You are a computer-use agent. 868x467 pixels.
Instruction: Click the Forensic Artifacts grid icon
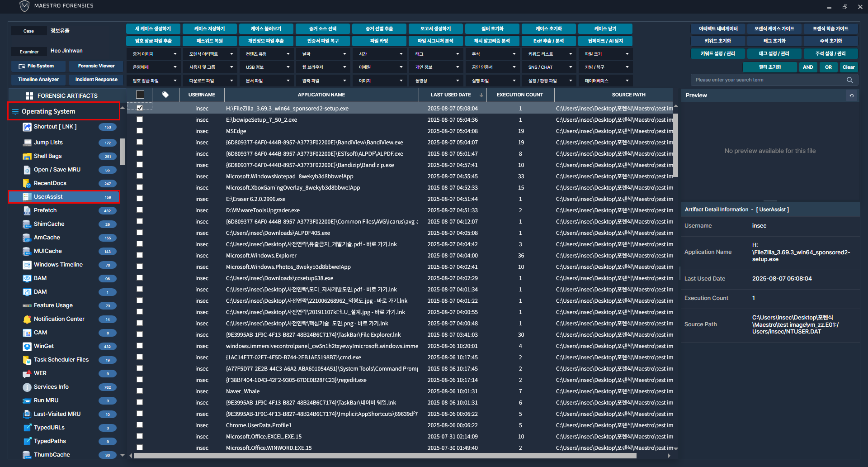click(29, 96)
